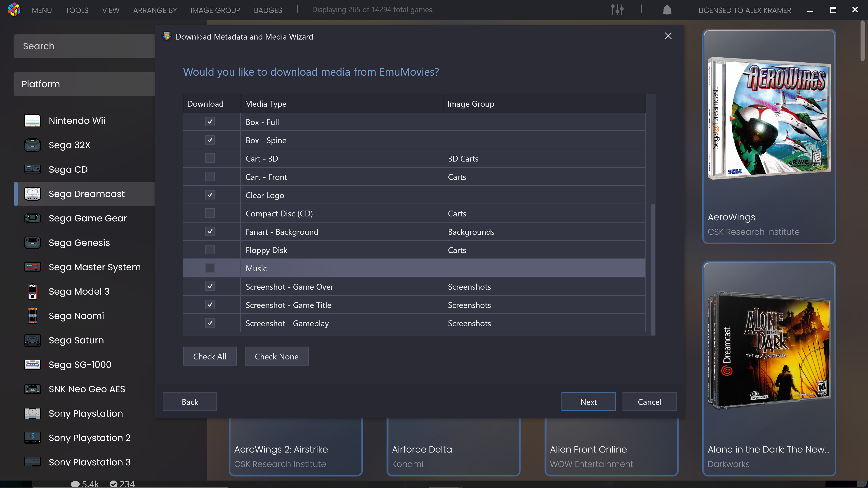Open the MENU menu
This screenshot has height=488, width=868.
42,10
